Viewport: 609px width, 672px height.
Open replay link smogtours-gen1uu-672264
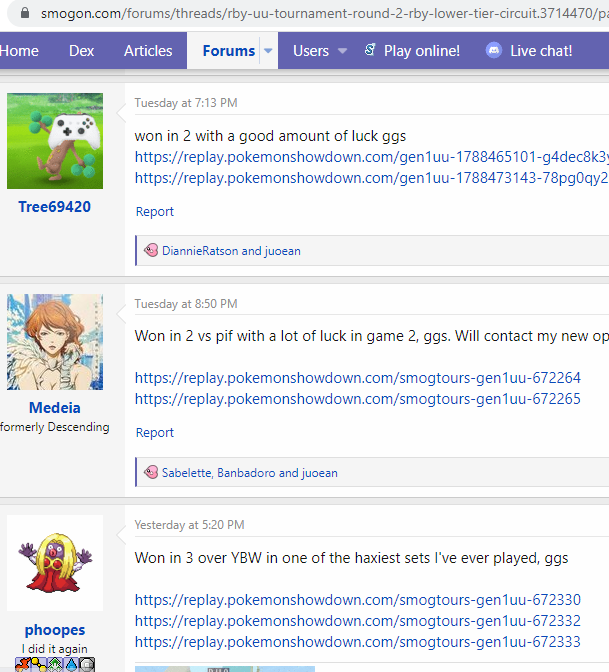tap(357, 378)
